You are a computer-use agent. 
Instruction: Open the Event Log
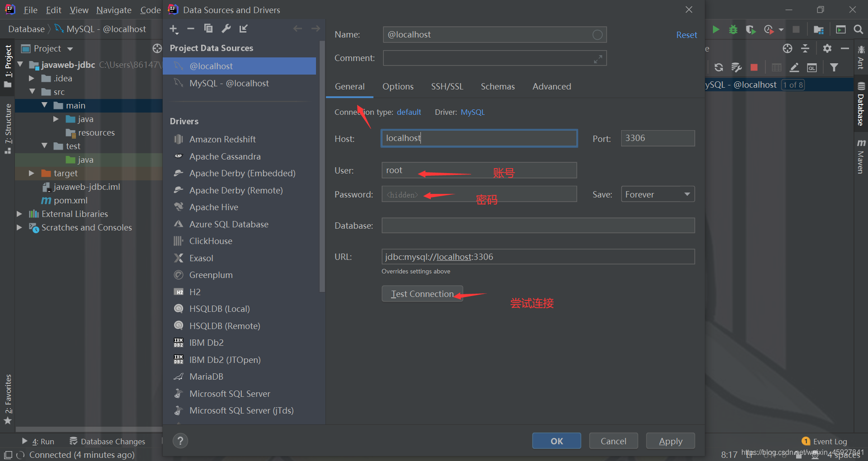[825, 442]
